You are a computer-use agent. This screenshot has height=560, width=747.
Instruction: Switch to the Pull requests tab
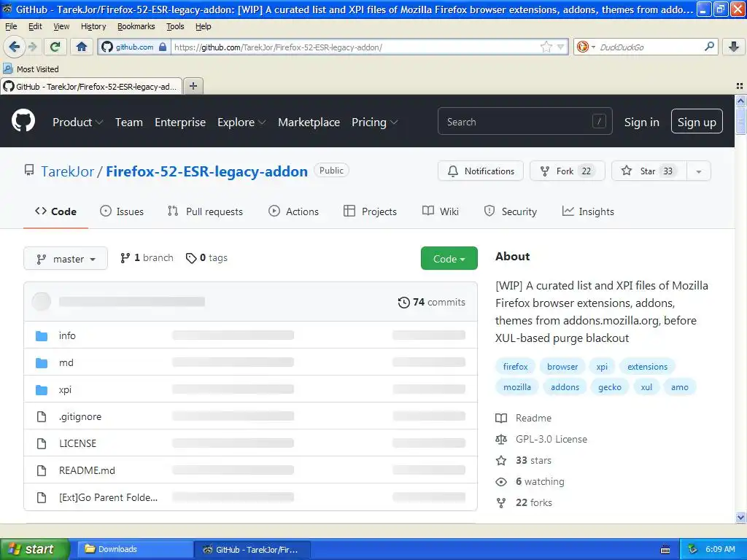[x=205, y=211]
